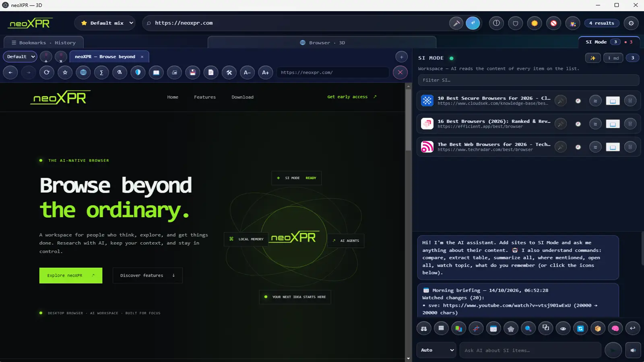The width and height of the screenshot is (644, 362).
Task: Click the sparkle magic button in the SI Mode header
Action: tap(593, 58)
